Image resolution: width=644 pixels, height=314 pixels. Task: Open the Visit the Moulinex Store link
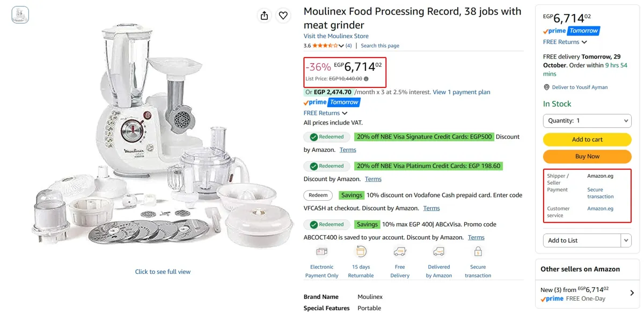tap(336, 36)
